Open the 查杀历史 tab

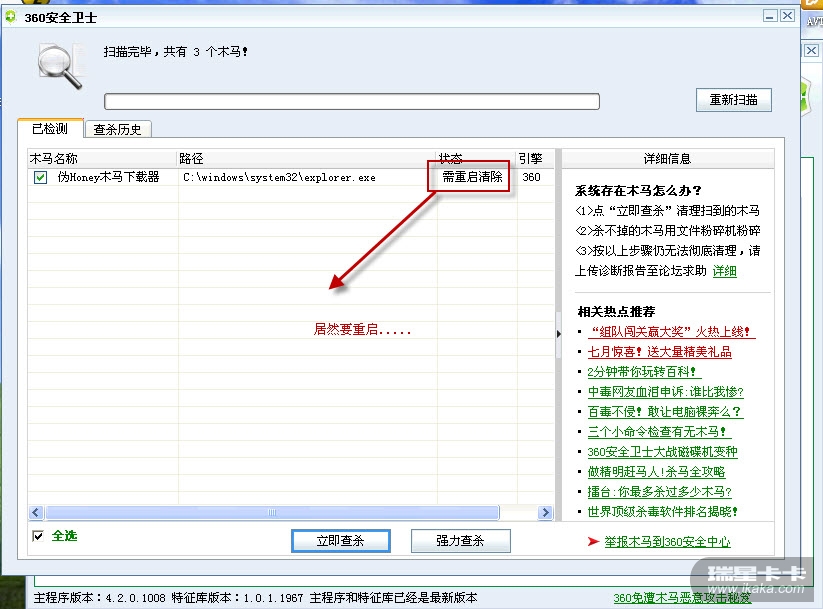[118, 129]
